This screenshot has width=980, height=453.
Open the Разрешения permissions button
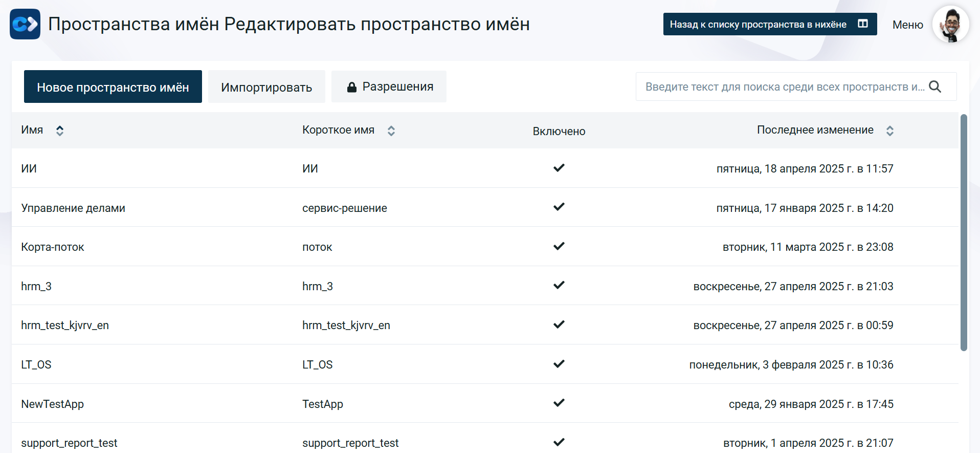[389, 87]
